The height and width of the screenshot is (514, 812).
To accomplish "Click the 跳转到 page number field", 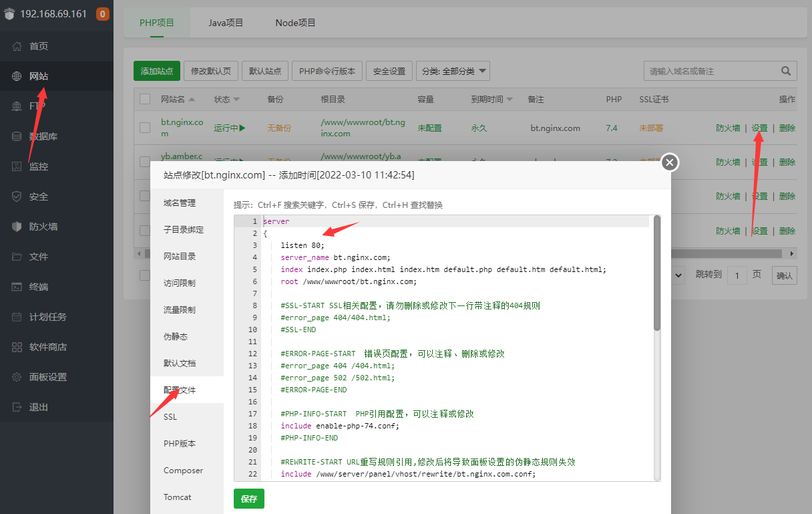I will (x=737, y=275).
